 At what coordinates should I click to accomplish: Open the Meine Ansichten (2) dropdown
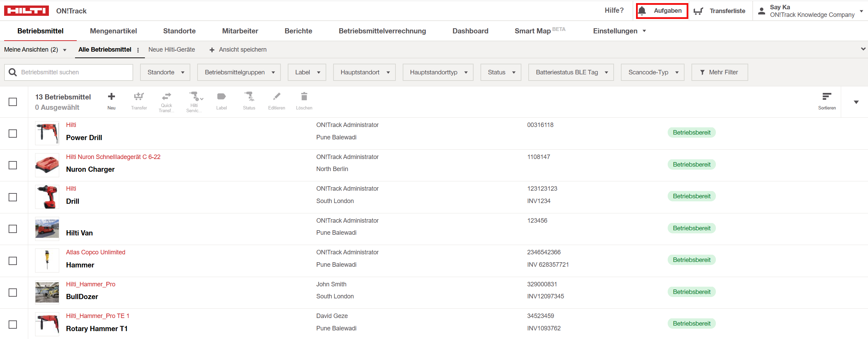coord(35,50)
